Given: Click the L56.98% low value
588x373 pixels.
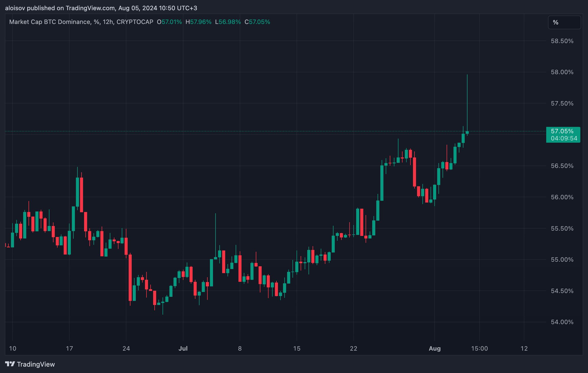Looking at the screenshot, I should 228,22.
